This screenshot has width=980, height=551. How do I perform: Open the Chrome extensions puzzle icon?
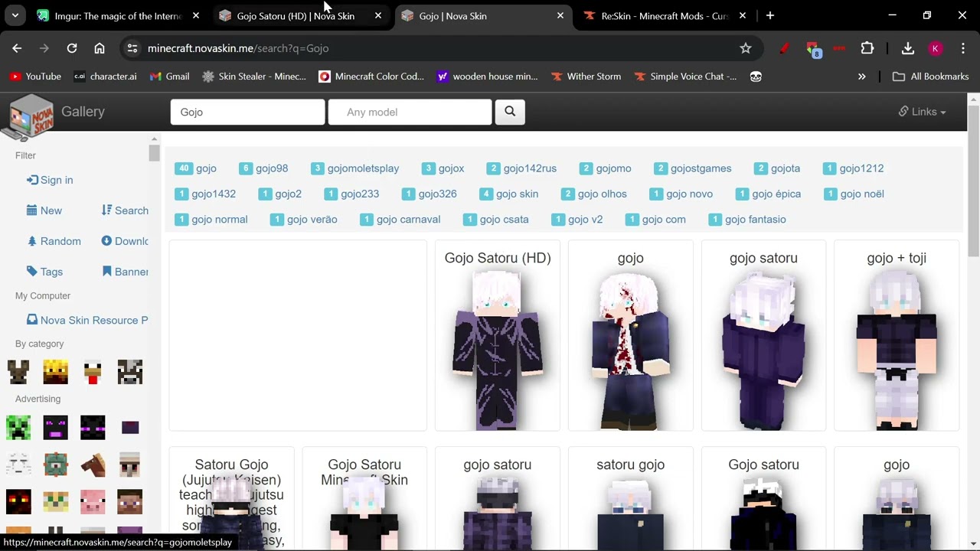tap(867, 48)
